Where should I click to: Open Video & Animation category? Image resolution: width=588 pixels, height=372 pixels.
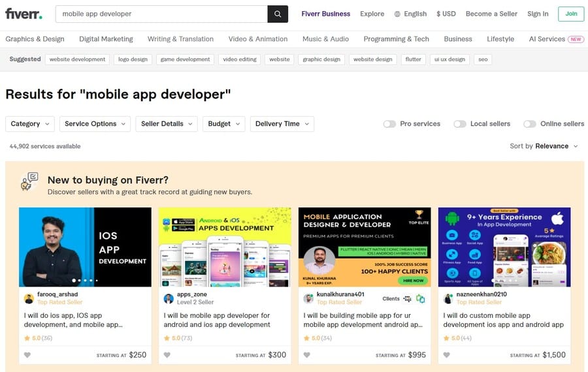pyautogui.click(x=258, y=39)
